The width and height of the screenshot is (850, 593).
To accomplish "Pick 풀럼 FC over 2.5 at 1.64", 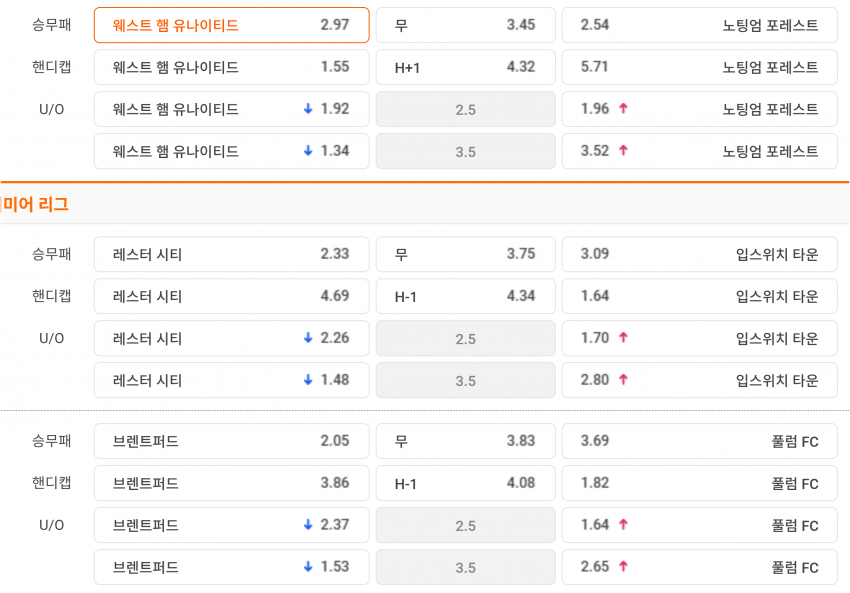I will tap(700, 525).
